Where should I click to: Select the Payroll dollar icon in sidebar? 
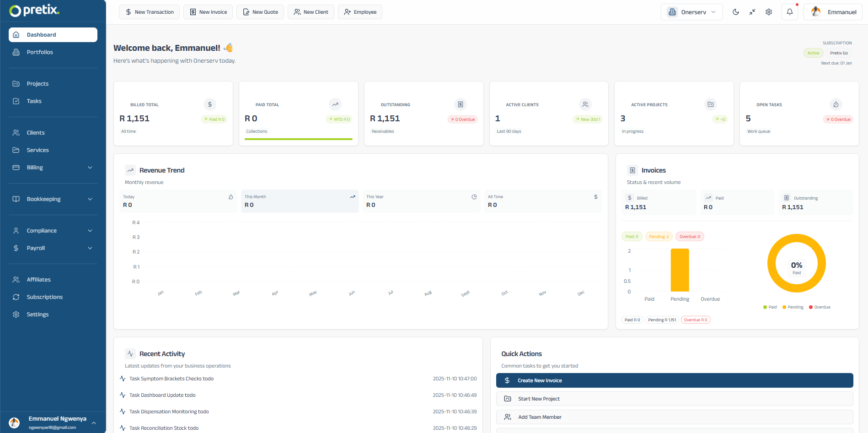(16, 248)
